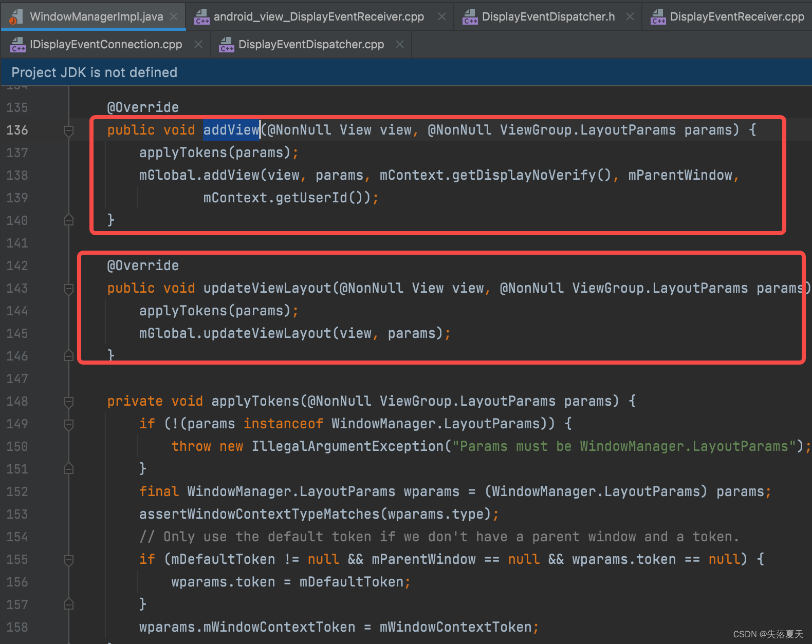Click the @Override annotation at line 135

click(143, 107)
